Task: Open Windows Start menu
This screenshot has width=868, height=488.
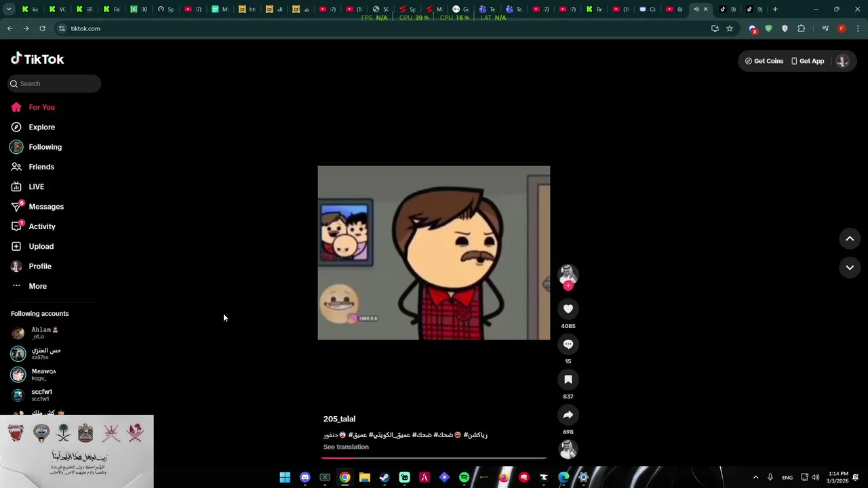Action: click(x=285, y=477)
